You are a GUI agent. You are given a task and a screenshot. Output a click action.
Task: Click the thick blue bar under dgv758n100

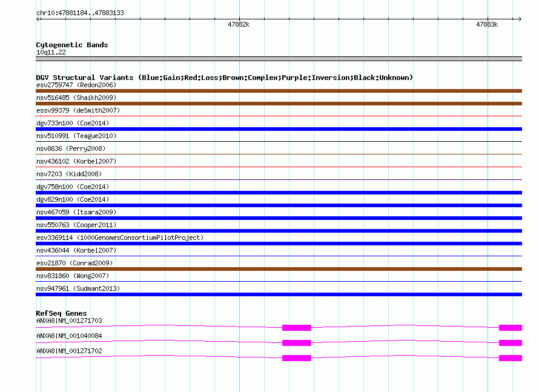[x=279, y=193]
